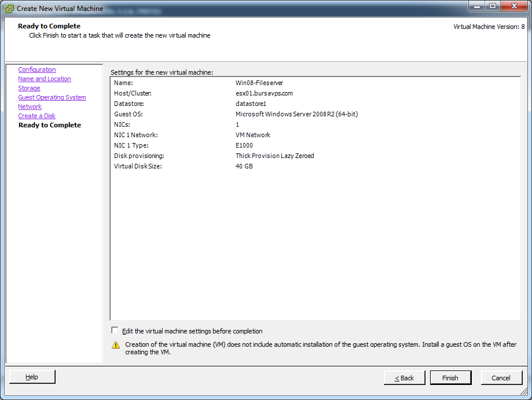This screenshot has width=532, height=400.
Task: Jump to the Storage step
Action: [x=29, y=88]
